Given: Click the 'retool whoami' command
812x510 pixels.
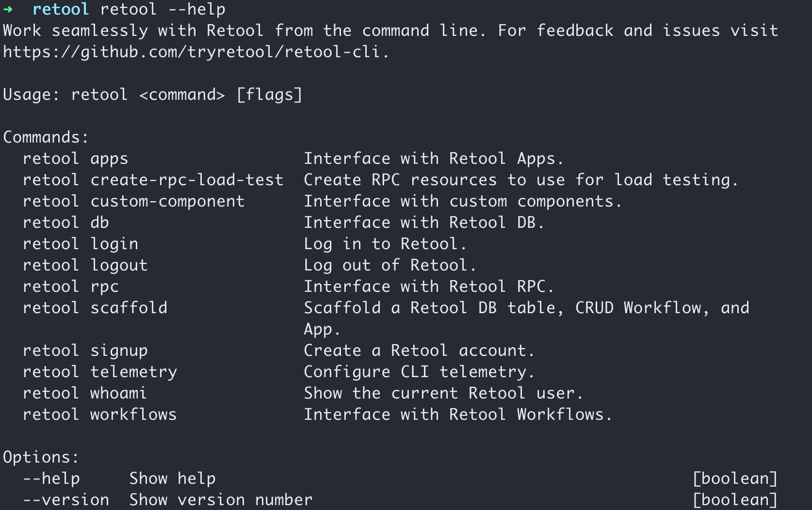Looking at the screenshot, I should coord(84,393).
